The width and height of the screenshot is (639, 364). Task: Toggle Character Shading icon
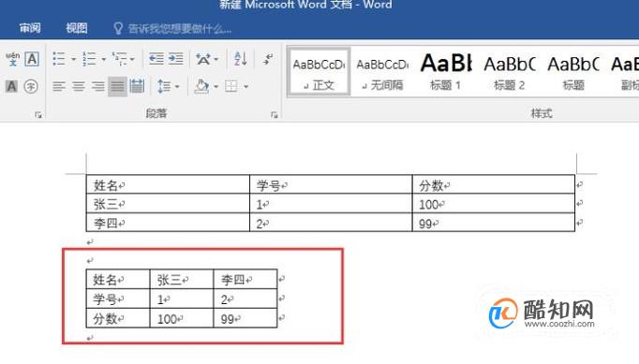pyautogui.click(x=12, y=86)
